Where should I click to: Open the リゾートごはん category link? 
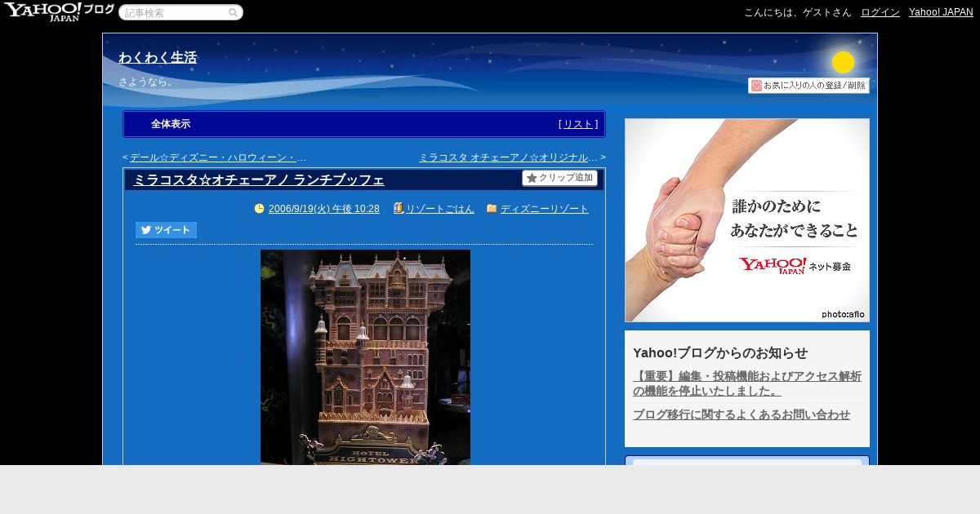tap(440, 209)
